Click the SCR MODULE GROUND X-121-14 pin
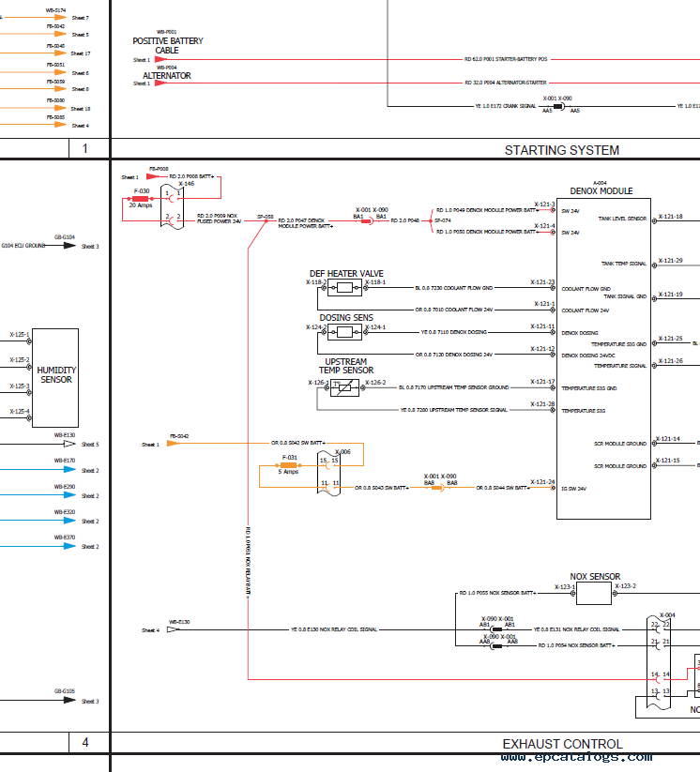Image resolution: width=700 pixels, height=772 pixels. (654, 444)
